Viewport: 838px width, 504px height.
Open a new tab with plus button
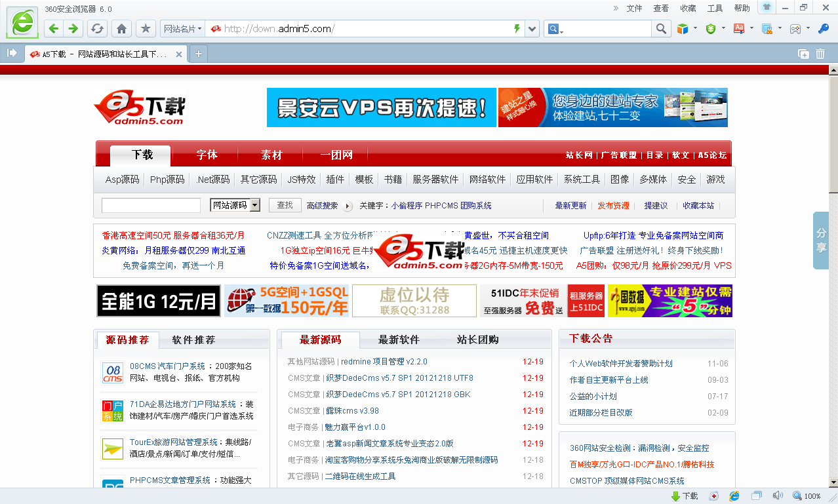(198, 54)
